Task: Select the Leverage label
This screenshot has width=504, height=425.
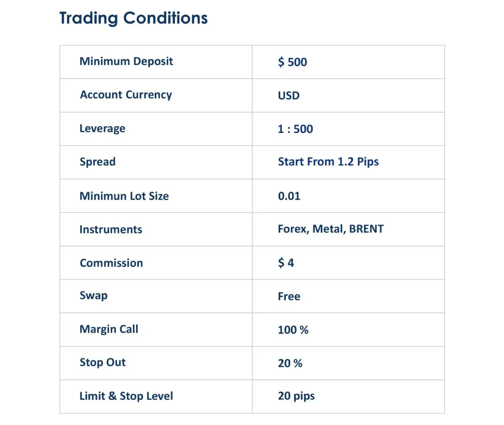Action: coord(102,129)
